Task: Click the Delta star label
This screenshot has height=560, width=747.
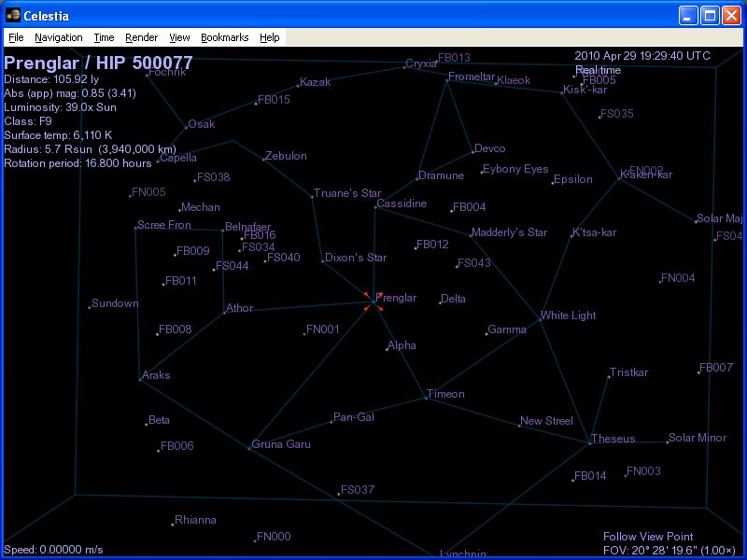Action: [x=453, y=299]
